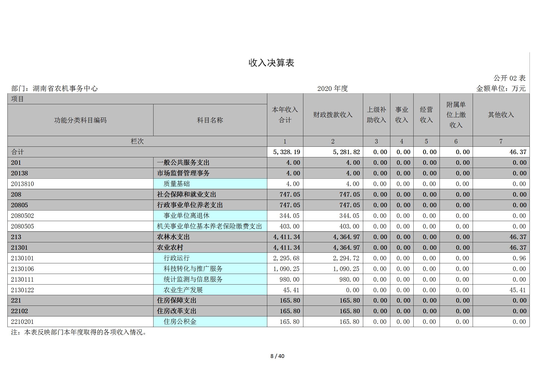
Task: Click the first 403.00 in row 2080505
Action: (289, 226)
